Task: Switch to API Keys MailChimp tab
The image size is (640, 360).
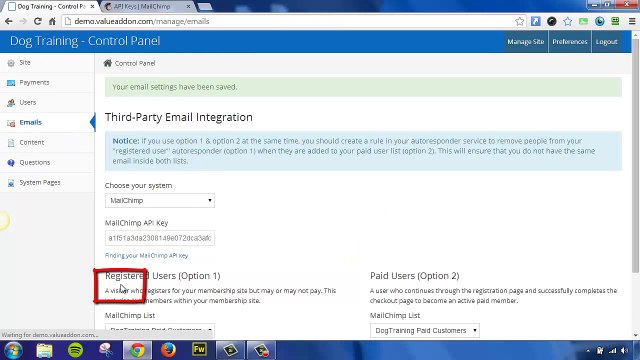Action: tap(147, 7)
